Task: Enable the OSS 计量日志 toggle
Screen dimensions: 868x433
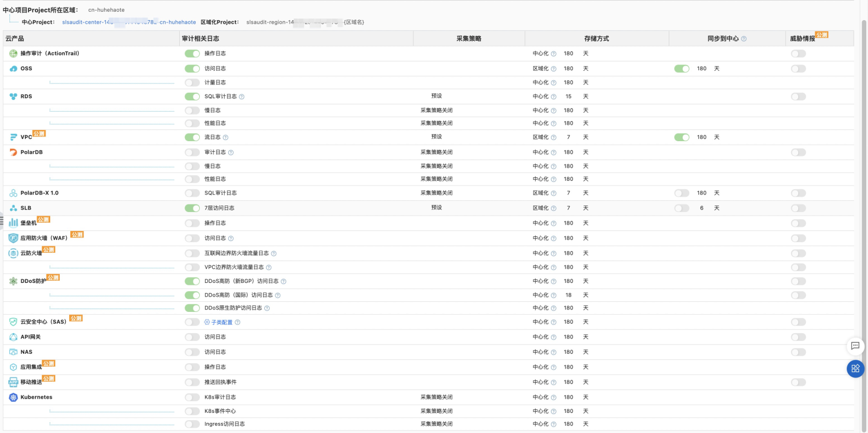Action: (x=192, y=83)
